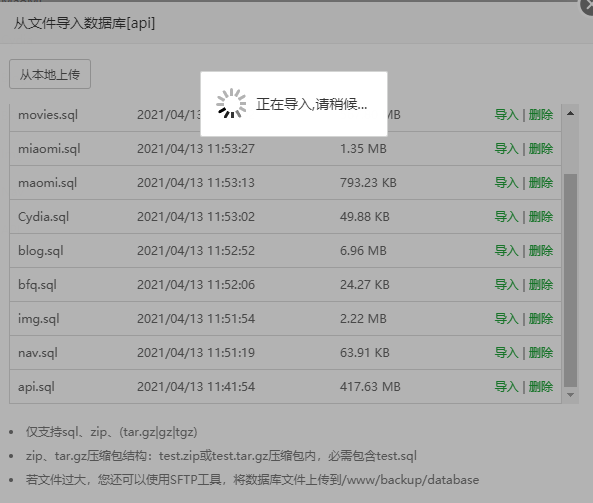Image resolution: width=593 pixels, height=503 pixels.
Task: Select the blog.sql filename
Action: tap(41, 251)
